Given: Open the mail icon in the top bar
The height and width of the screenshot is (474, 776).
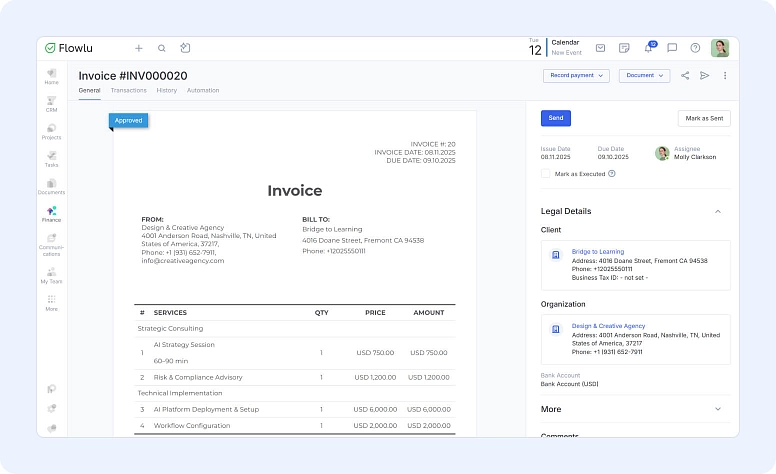Looking at the screenshot, I should point(600,48).
